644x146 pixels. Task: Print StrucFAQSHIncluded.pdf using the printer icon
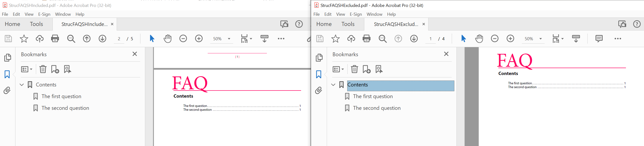(55, 39)
